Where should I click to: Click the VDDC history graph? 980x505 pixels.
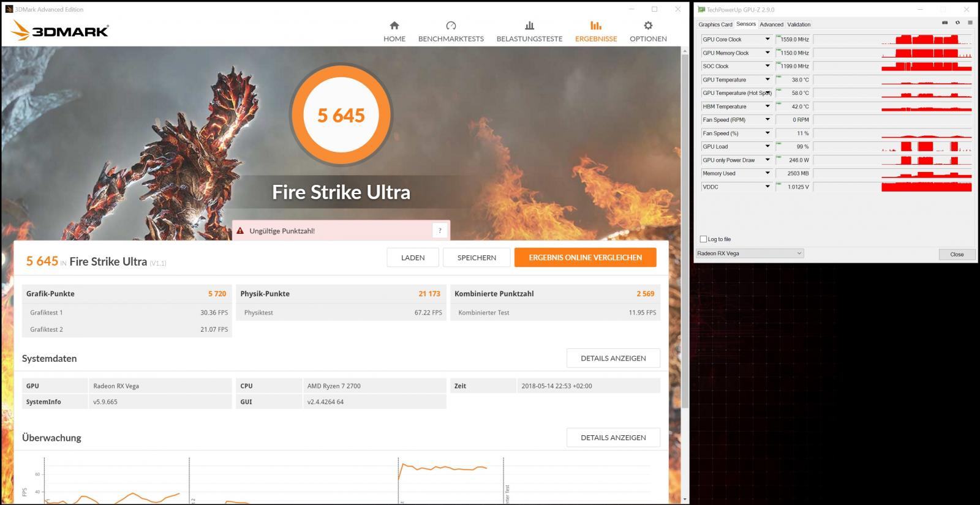(x=892, y=187)
